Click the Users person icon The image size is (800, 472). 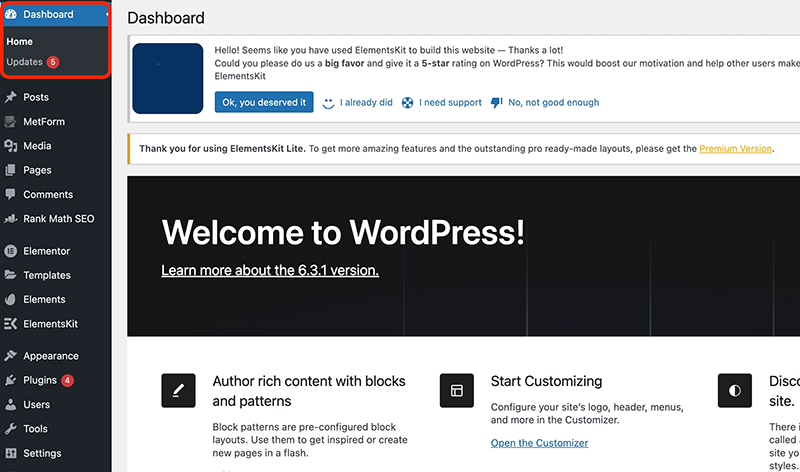click(11, 405)
